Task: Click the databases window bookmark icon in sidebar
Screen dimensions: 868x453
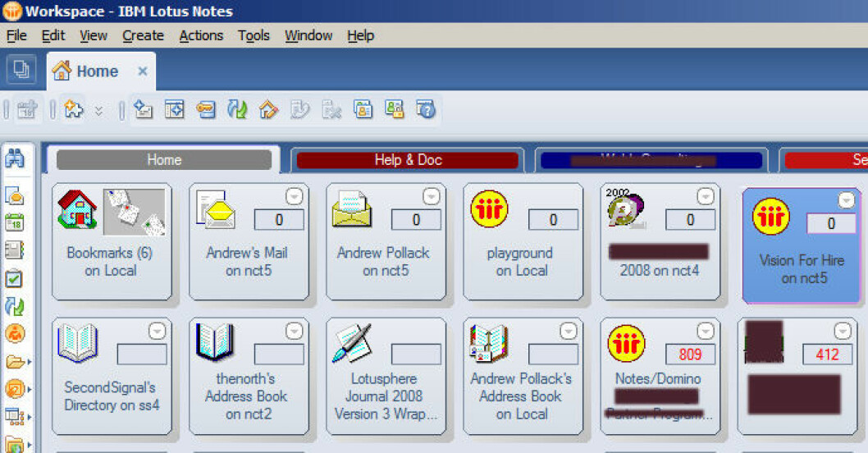Action: [15, 416]
